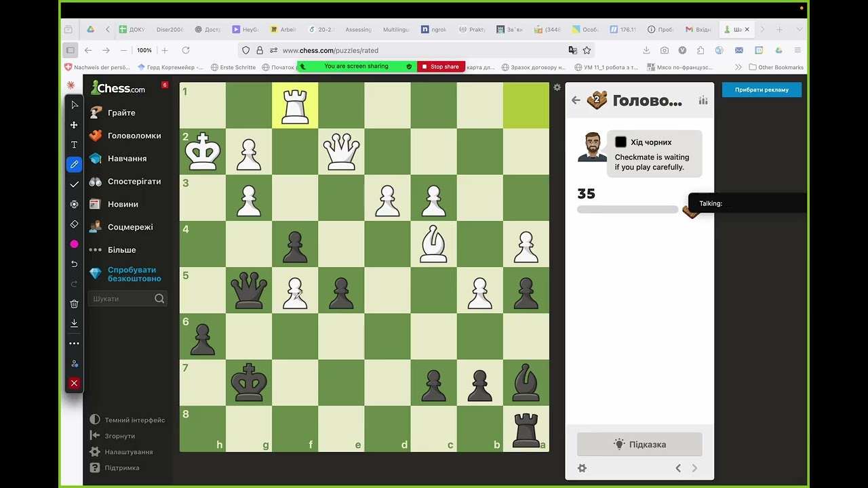Show more bookmarks overflow chevron

[738, 67]
